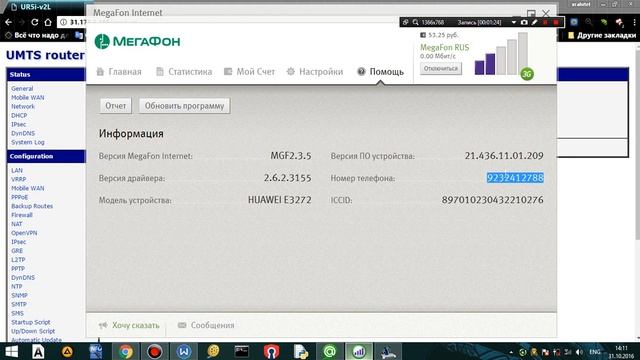Open the Мой Счет tab

coord(249,72)
